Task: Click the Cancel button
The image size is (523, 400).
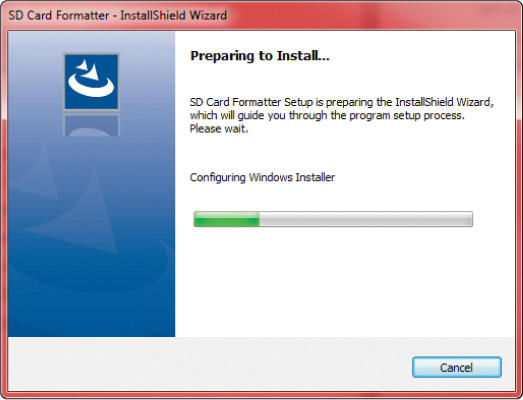Action: point(457,367)
